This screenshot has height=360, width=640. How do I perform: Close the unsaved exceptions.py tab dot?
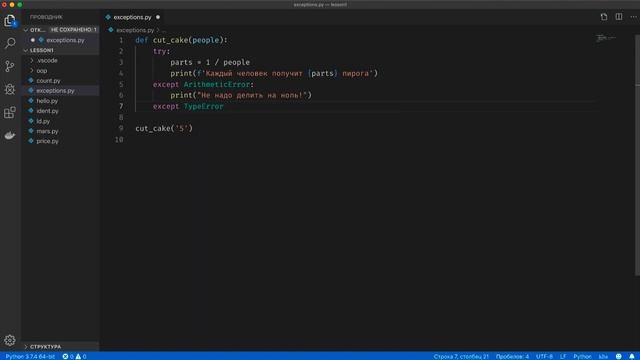pos(158,17)
